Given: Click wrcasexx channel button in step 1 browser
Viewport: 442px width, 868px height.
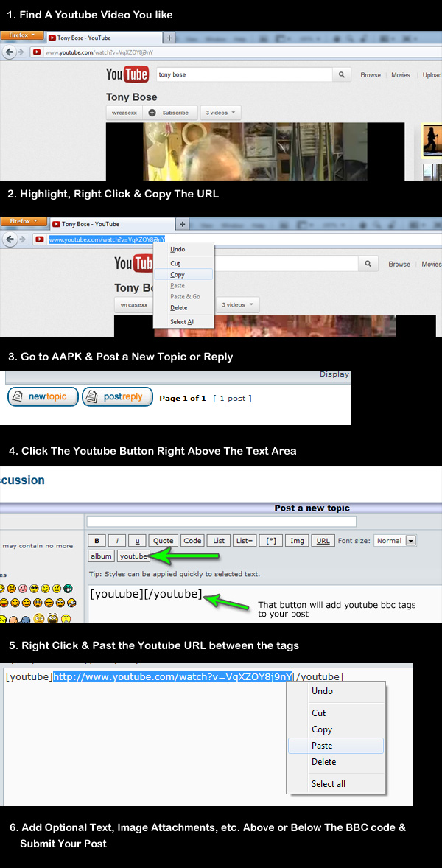Looking at the screenshot, I should click(124, 113).
